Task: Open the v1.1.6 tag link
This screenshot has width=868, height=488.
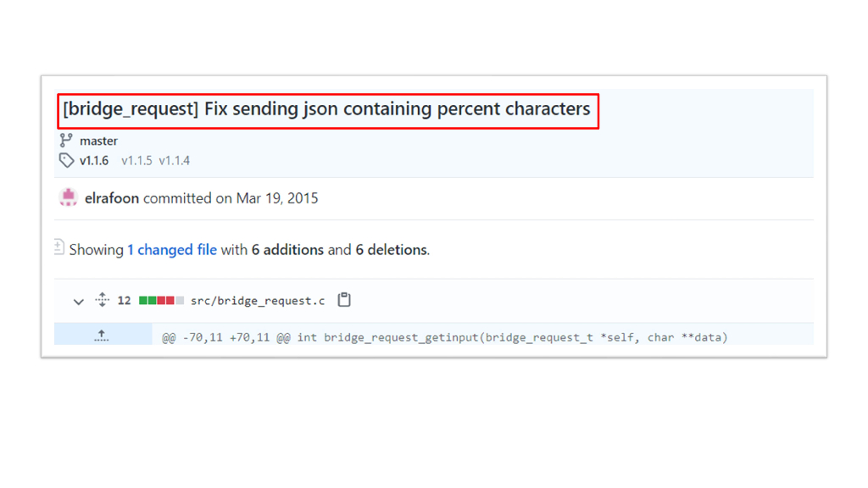Action: [x=94, y=160]
